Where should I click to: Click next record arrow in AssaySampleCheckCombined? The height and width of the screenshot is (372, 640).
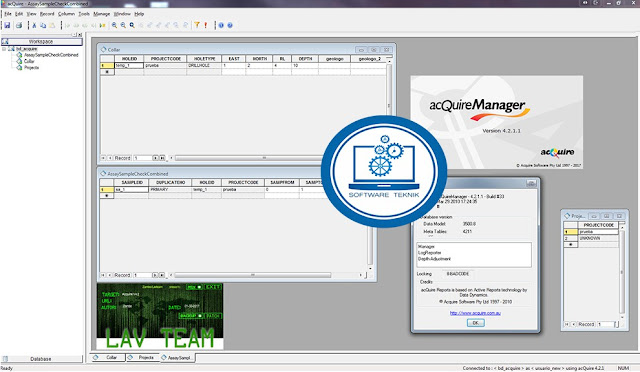coord(155,275)
